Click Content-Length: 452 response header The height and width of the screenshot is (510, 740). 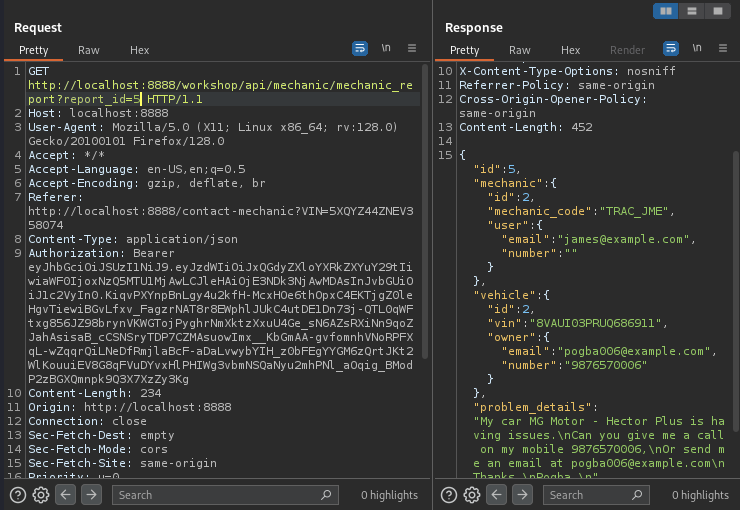tap(526, 127)
